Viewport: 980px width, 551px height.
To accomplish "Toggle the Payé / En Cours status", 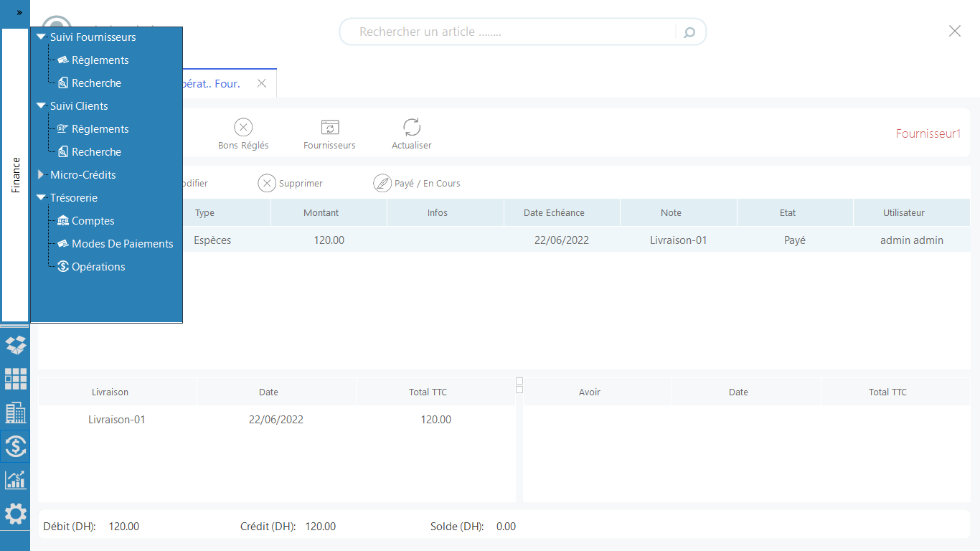I will 382,183.
